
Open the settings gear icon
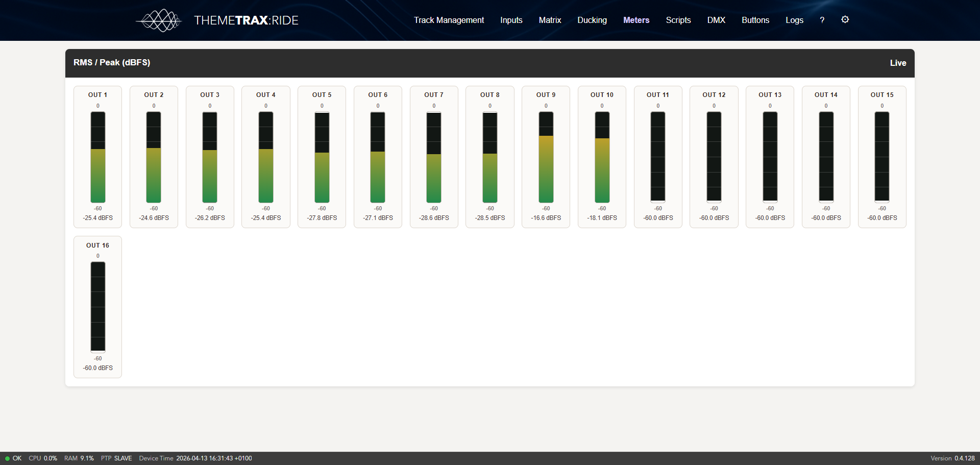(845, 19)
